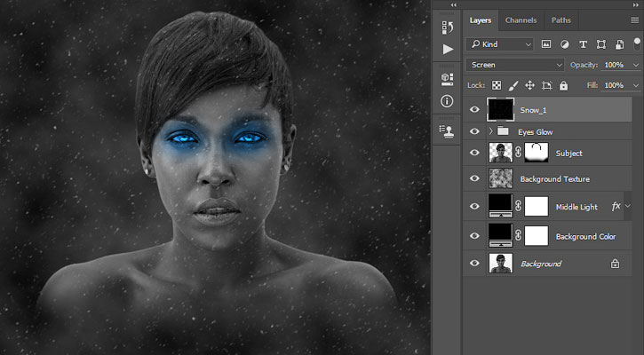This screenshot has height=355, width=644.
Task: Lock layer position move icon
Action: tap(529, 85)
